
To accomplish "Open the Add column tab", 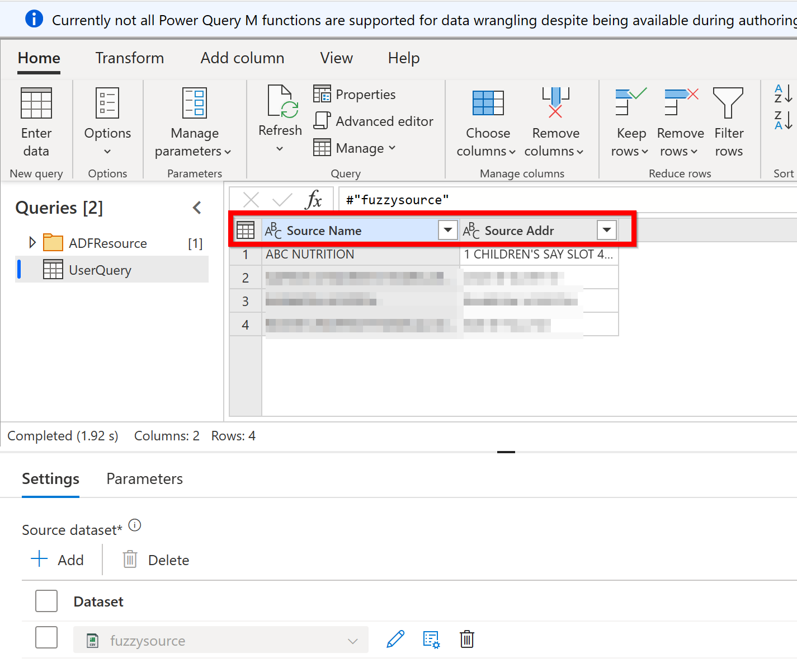I will click(242, 58).
